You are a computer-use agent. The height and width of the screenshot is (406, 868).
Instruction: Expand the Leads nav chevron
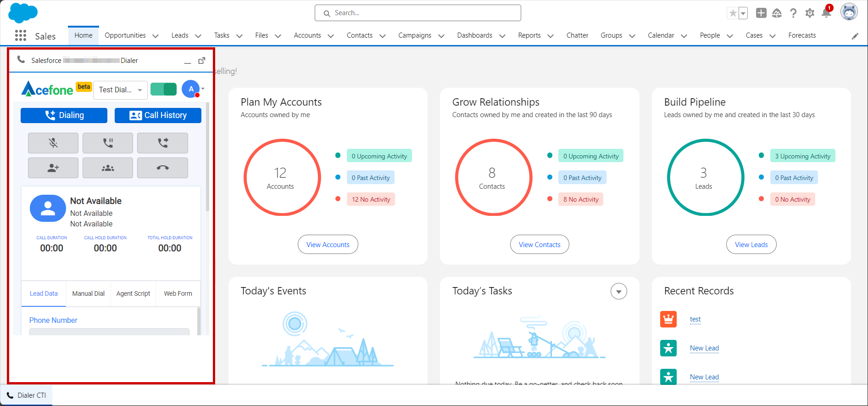click(x=198, y=36)
